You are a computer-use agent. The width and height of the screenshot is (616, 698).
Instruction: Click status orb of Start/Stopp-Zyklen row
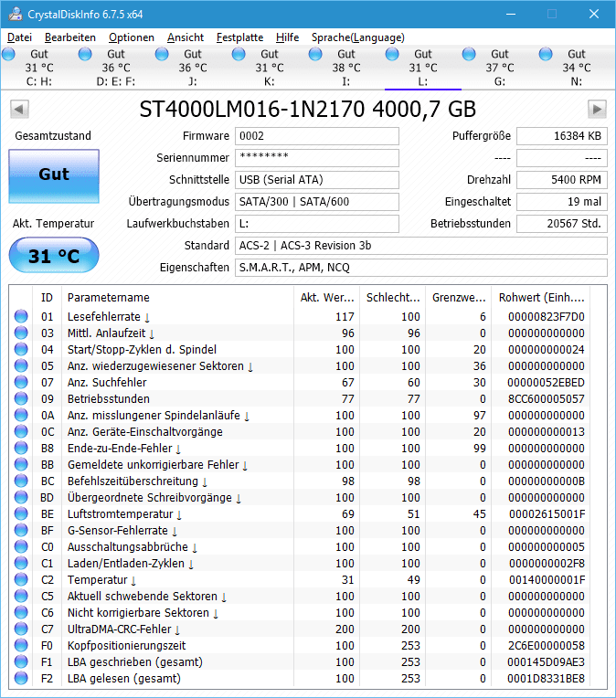(x=21, y=349)
